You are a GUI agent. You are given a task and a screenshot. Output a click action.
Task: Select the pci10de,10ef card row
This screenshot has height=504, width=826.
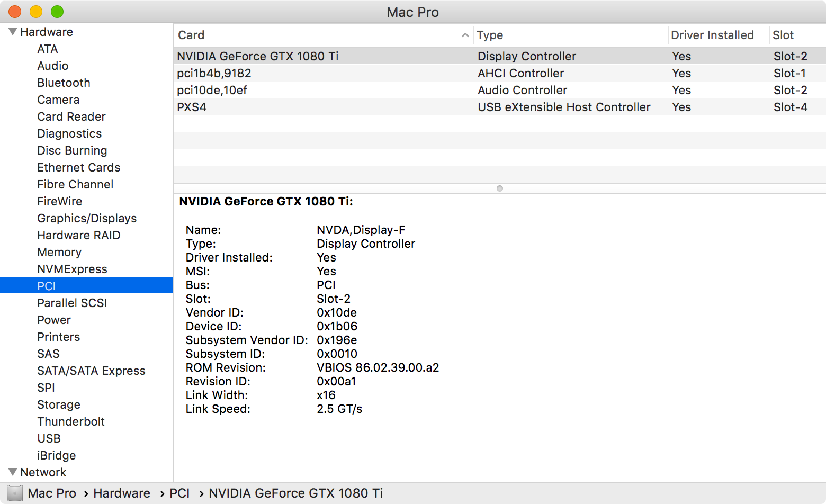[500, 90]
